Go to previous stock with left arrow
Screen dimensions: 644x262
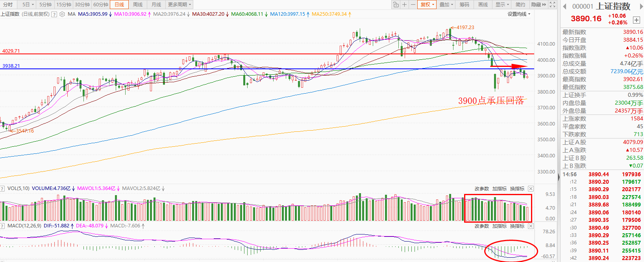point(564,6)
